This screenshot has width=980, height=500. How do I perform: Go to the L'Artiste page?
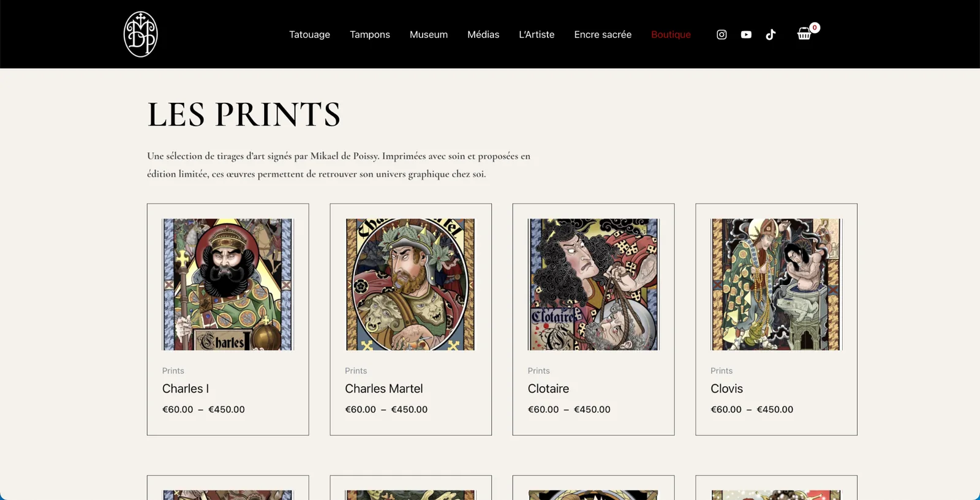coord(537,34)
